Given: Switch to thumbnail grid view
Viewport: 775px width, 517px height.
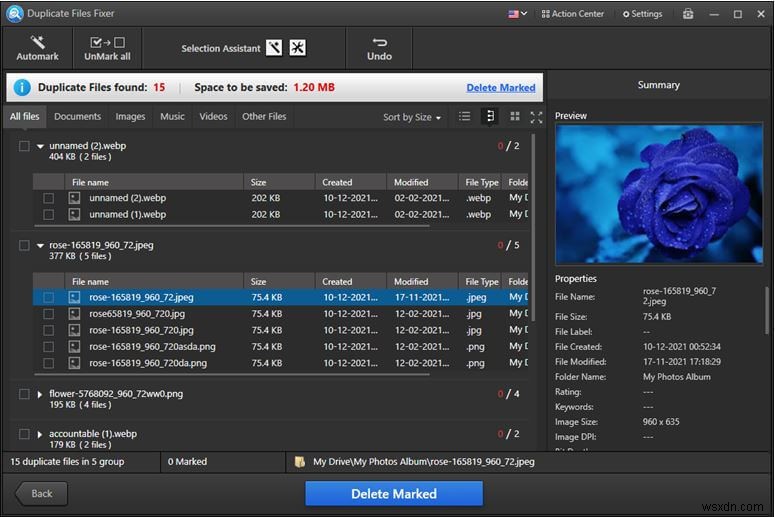Looking at the screenshot, I should pyautogui.click(x=514, y=117).
